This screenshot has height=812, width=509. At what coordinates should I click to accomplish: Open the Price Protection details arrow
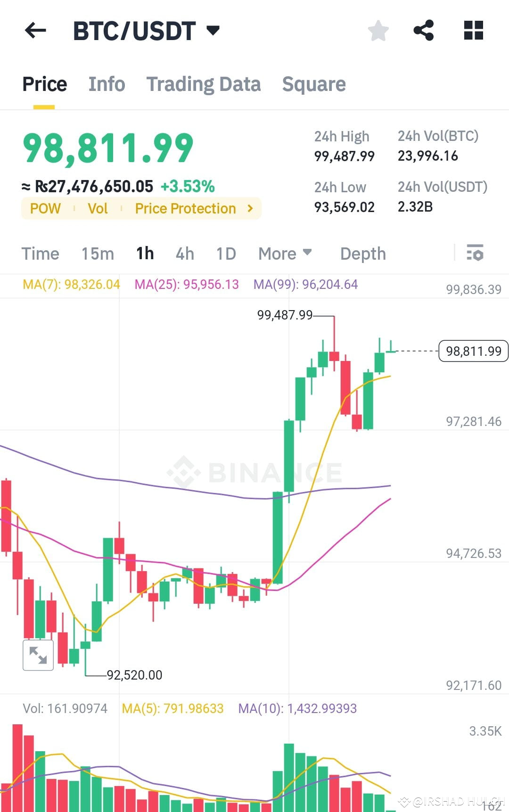(x=250, y=208)
